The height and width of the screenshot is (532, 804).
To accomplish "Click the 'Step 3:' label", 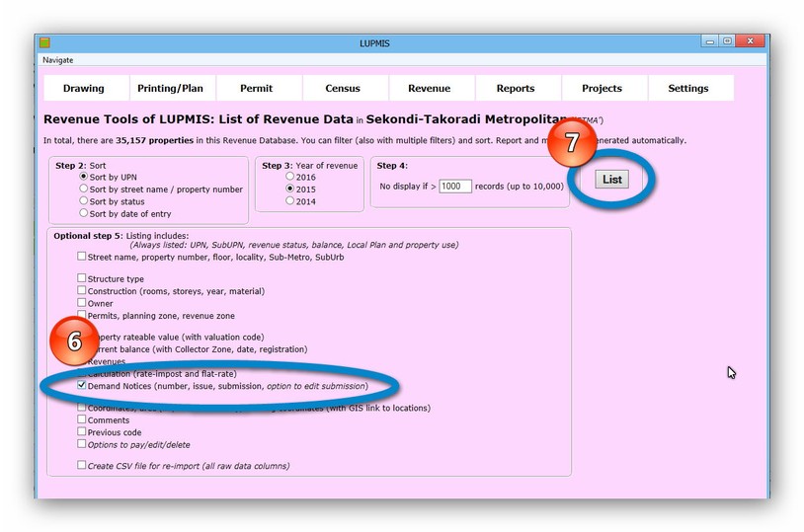I will [x=277, y=166].
